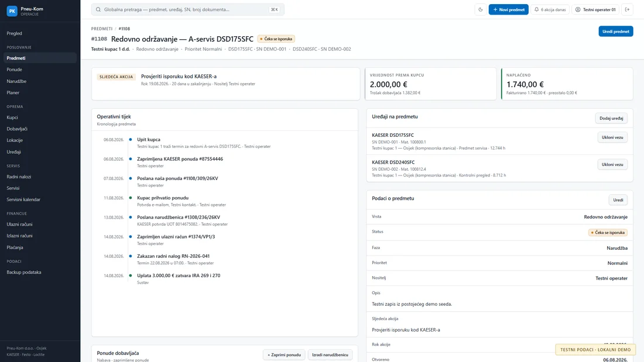Click the 2.000,00 € customer value
The image size is (644, 362).
click(389, 84)
